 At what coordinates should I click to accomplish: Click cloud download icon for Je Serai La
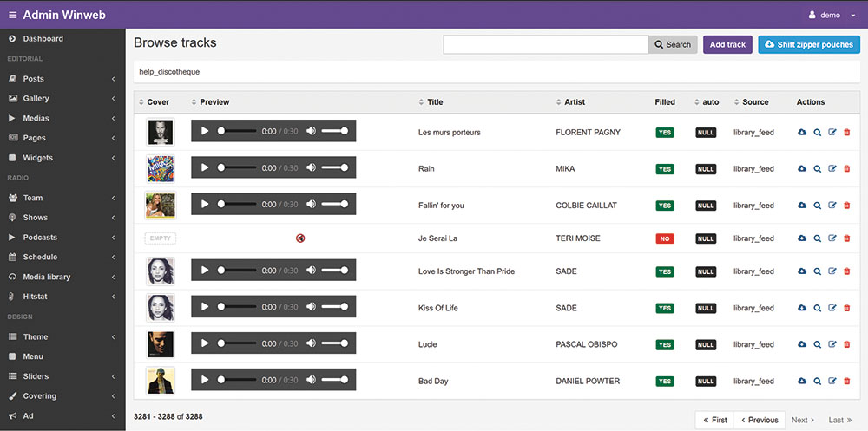pyautogui.click(x=802, y=238)
